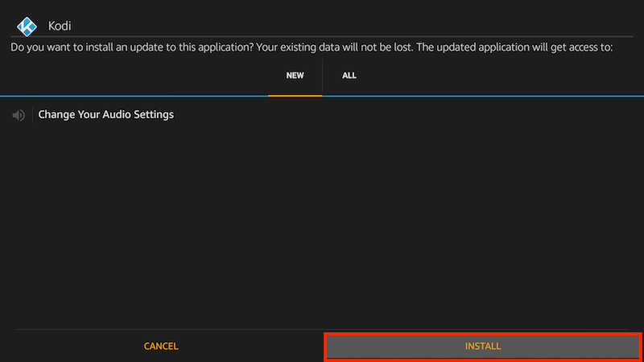The height and width of the screenshot is (362, 644).
Task: Click the orange underline beneath NEW tab
Action: tap(295, 96)
